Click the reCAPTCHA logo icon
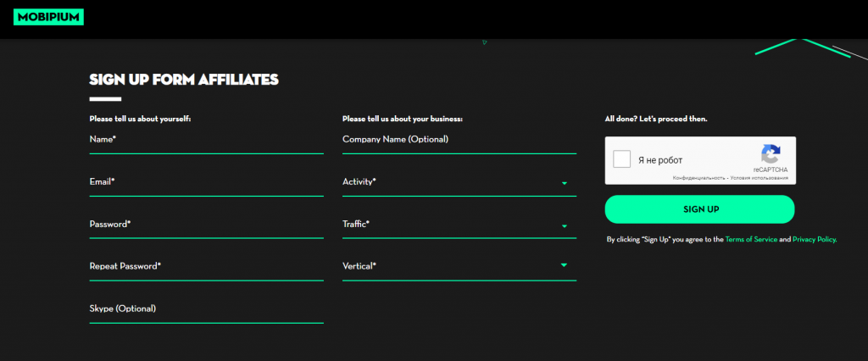 (x=770, y=154)
